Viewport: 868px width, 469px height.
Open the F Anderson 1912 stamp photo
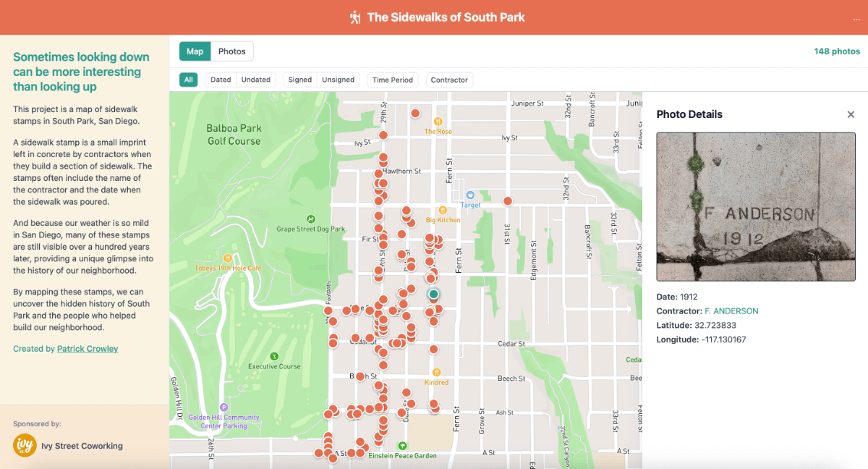tap(756, 207)
